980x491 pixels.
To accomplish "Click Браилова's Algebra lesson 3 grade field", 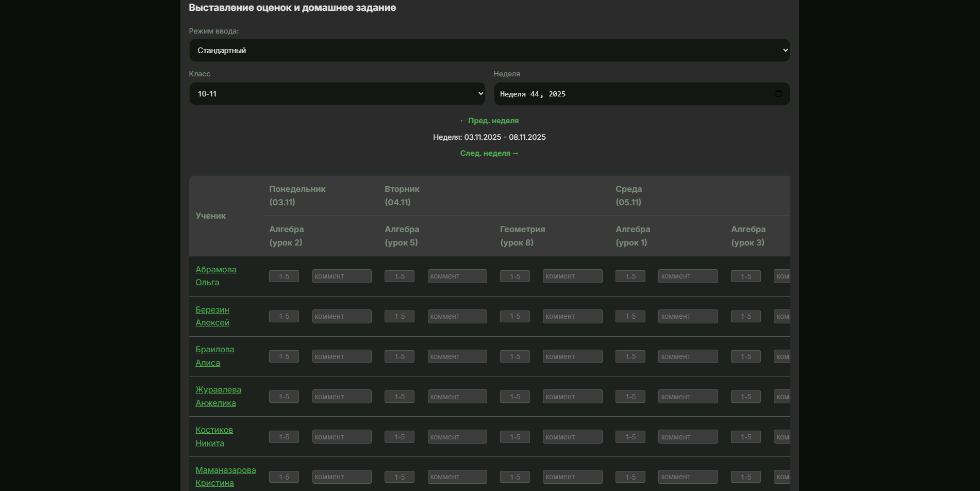I will pyautogui.click(x=746, y=356).
